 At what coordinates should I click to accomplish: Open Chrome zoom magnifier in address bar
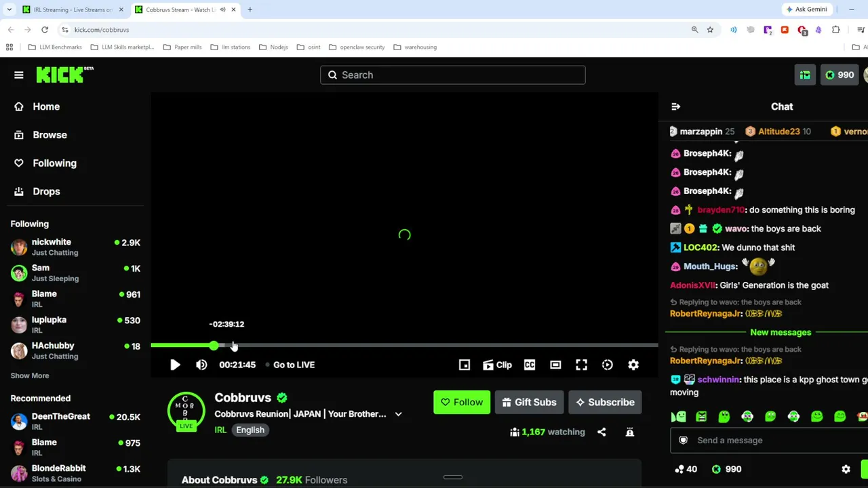tap(694, 30)
